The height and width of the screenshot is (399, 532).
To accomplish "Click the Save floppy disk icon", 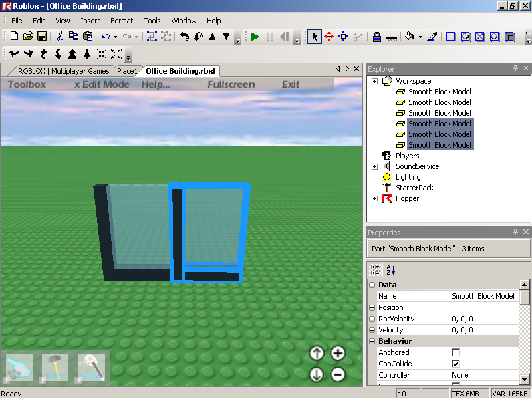I will point(42,37).
